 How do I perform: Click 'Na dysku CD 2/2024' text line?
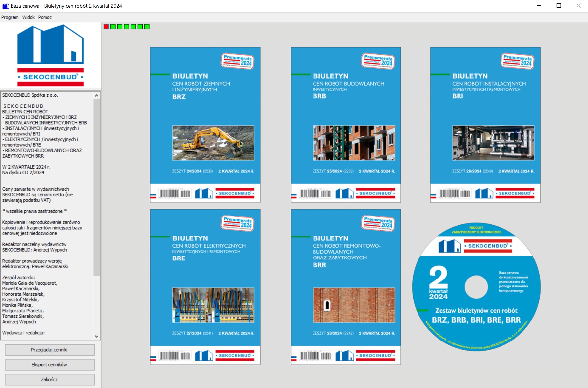pos(23,172)
